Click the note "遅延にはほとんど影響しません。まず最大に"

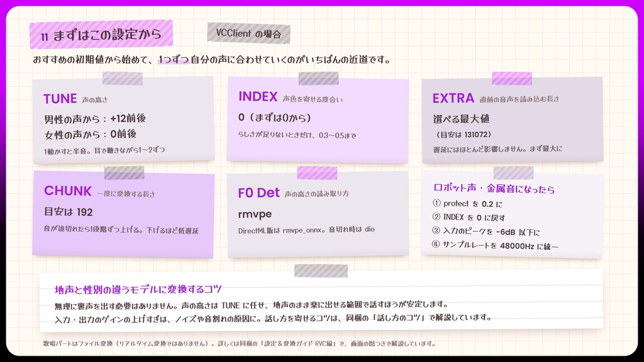[x=497, y=149]
